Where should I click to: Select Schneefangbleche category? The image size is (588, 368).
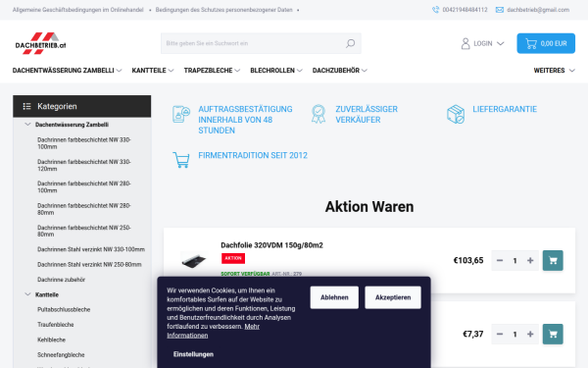pyautogui.click(x=61, y=354)
